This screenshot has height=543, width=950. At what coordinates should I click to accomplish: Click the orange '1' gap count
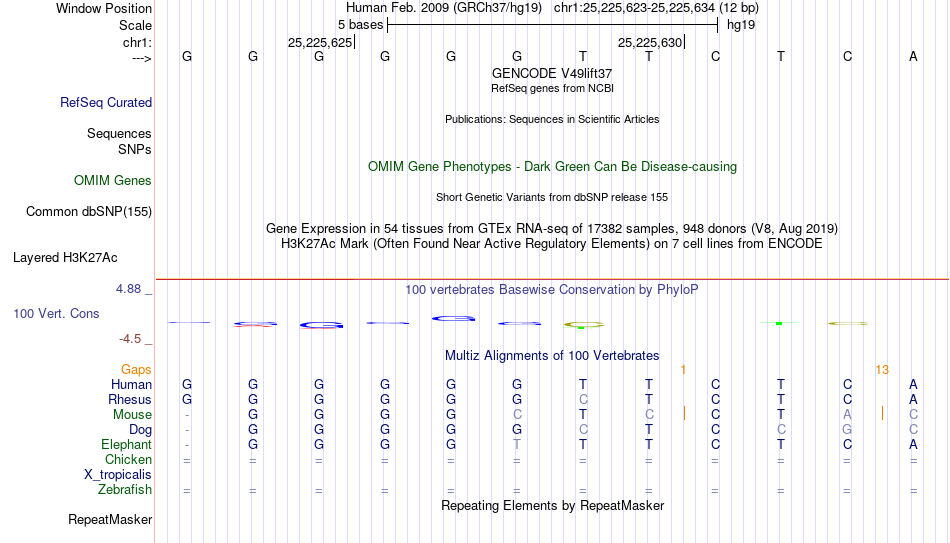[x=683, y=370]
